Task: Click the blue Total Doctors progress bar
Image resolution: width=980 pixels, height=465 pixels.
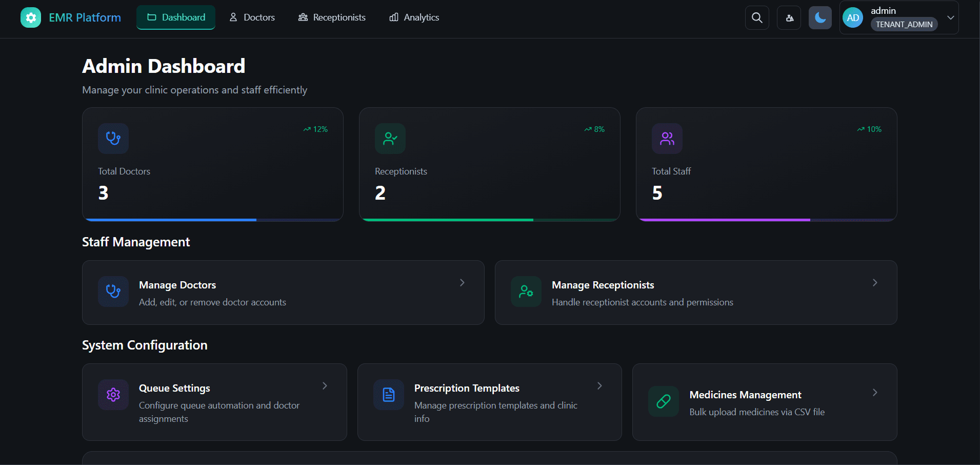Action: [172, 220]
